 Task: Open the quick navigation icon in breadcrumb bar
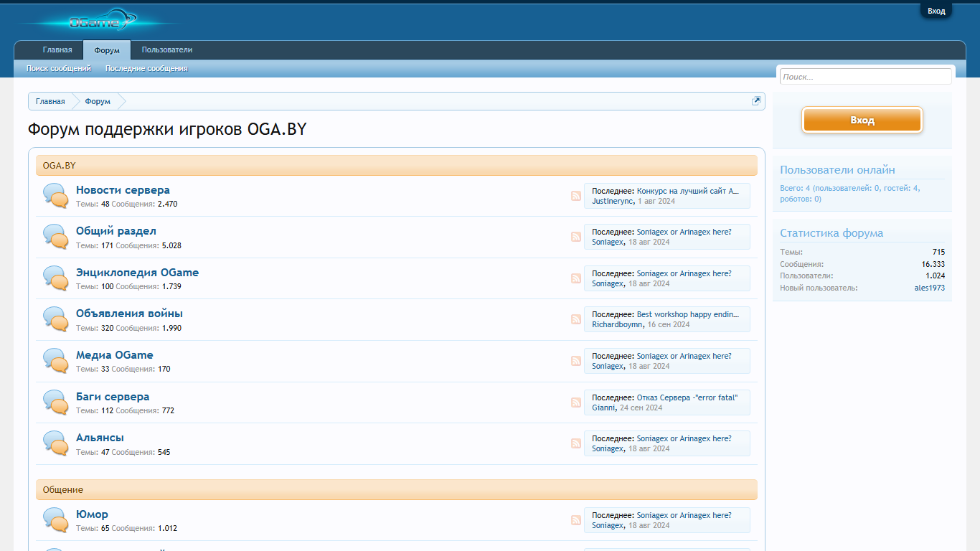tap(755, 101)
